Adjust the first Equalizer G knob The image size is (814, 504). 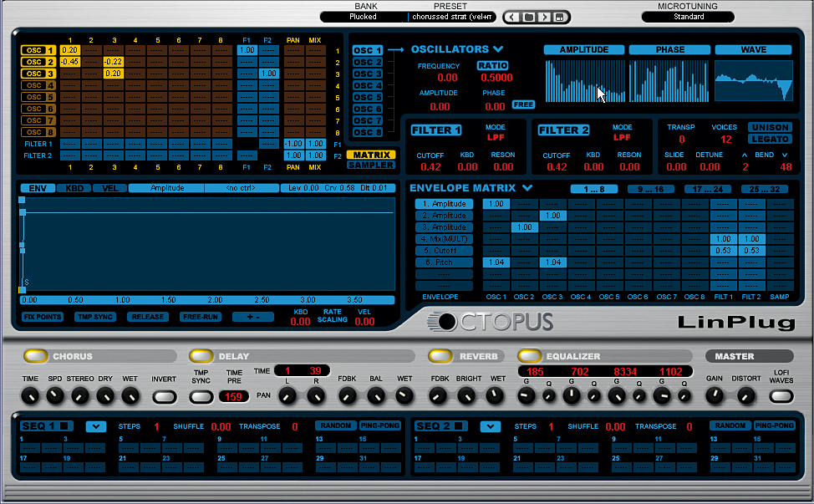pyautogui.click(x=526, y=396)
